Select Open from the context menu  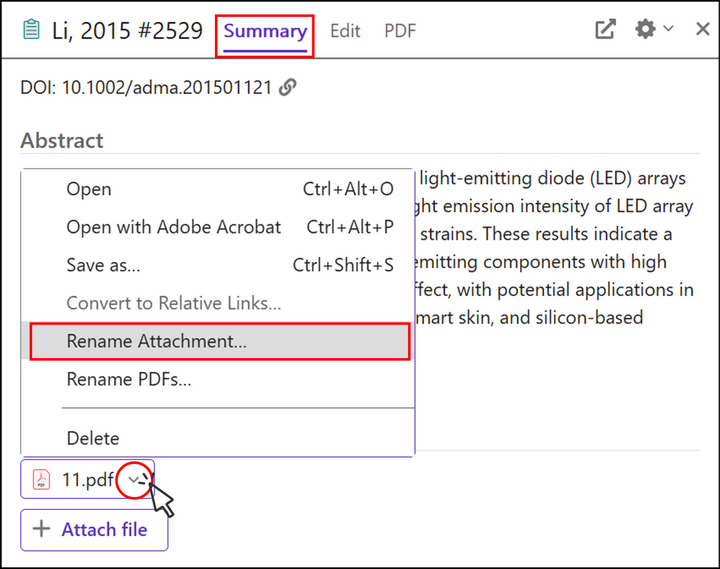tap(89, 189)
